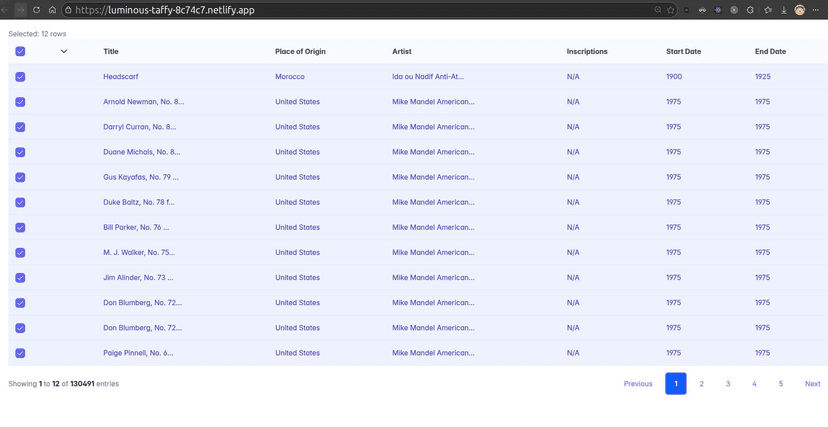Viewport: 828px width, 427px height.
Task: Click the browser home icon
Action: pyautogui.click(x=52, y=10)
